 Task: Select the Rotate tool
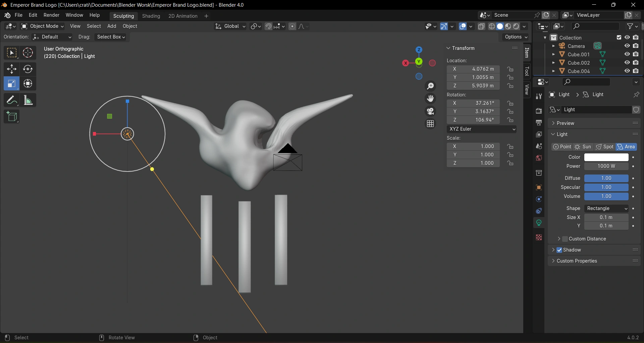[x=28, y=69]
